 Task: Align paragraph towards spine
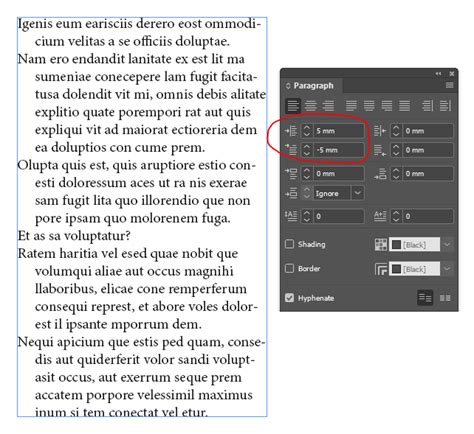tap(427, 106)
